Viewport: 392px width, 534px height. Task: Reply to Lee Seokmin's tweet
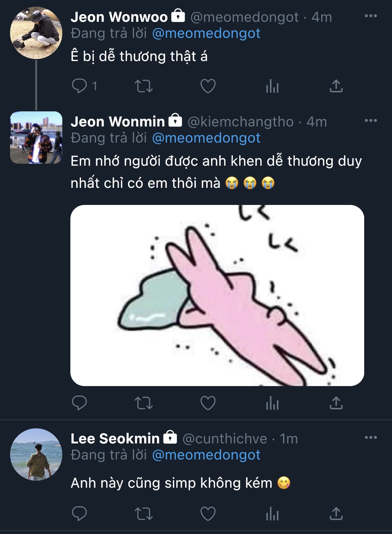click(79, 514)
